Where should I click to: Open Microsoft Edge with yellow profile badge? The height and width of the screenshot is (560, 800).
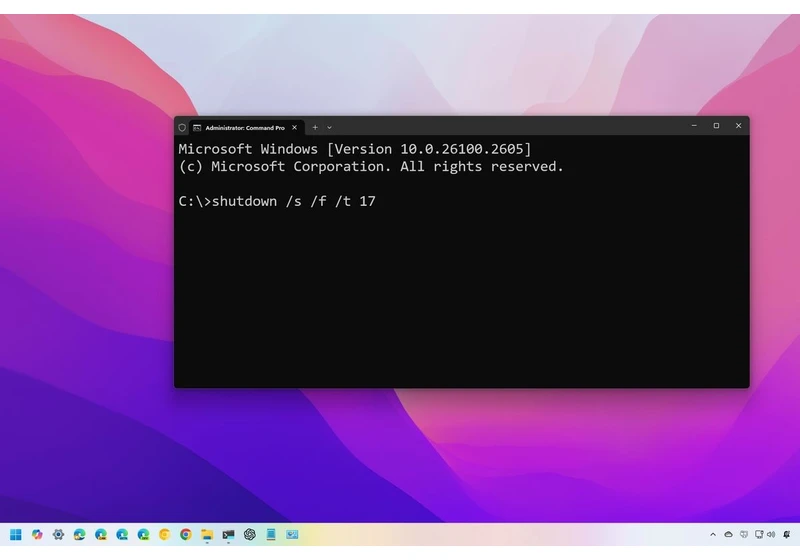coord(80,534)
